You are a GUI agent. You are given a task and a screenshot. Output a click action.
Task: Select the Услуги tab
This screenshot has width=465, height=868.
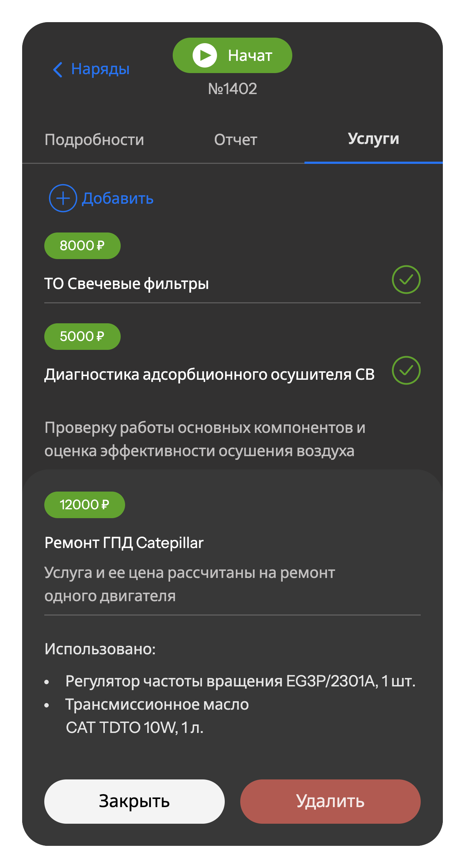click(x=373, y=139)
